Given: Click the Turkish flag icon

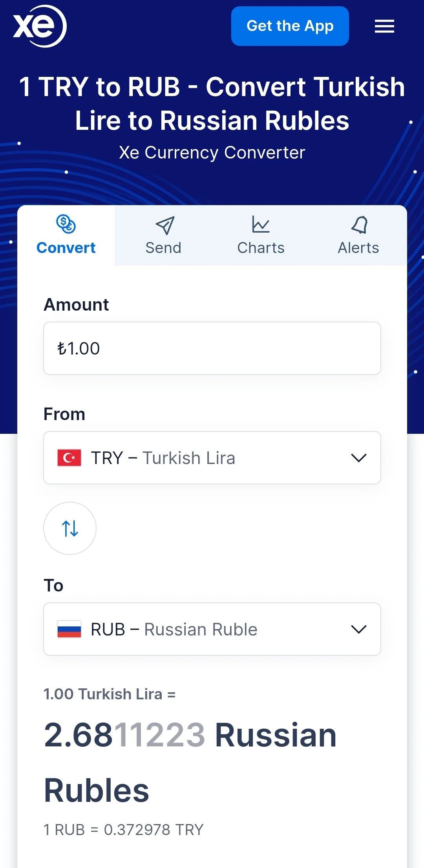Looking at the screenshot, I should point(69,458).
